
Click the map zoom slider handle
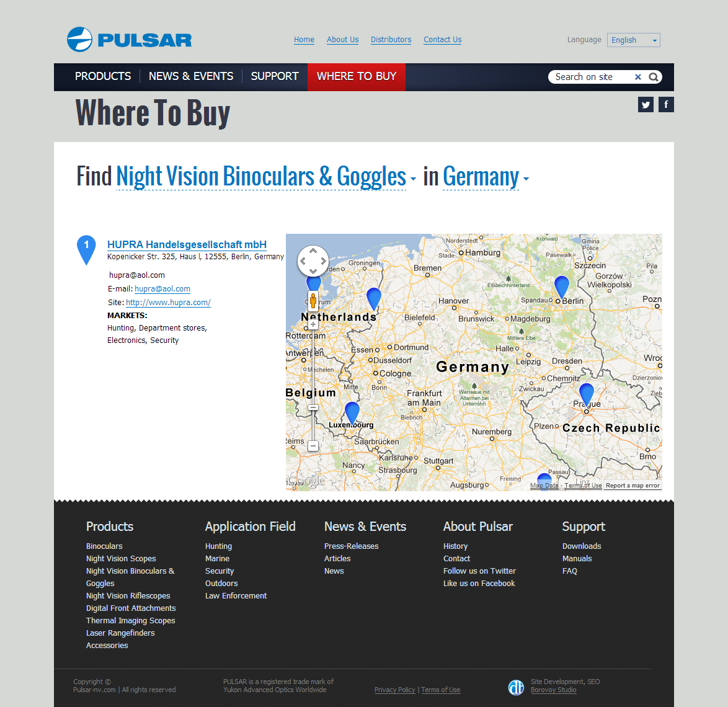click(313, 407)
